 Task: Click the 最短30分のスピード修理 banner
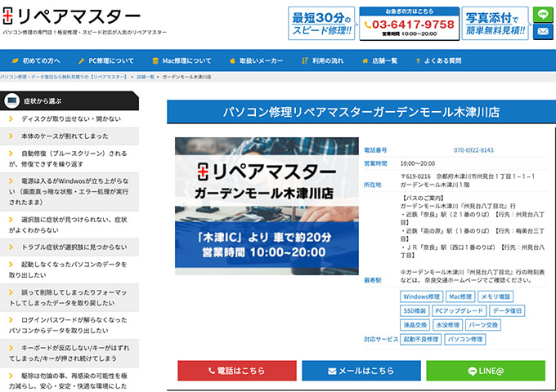pyautogui.click(x=321, y=24)
